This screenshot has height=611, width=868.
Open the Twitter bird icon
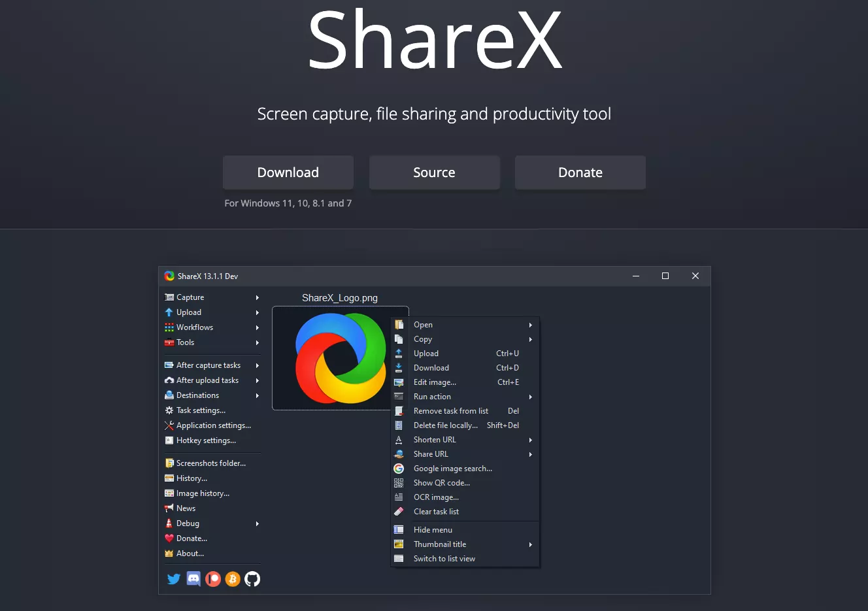[x=174, y=579]
